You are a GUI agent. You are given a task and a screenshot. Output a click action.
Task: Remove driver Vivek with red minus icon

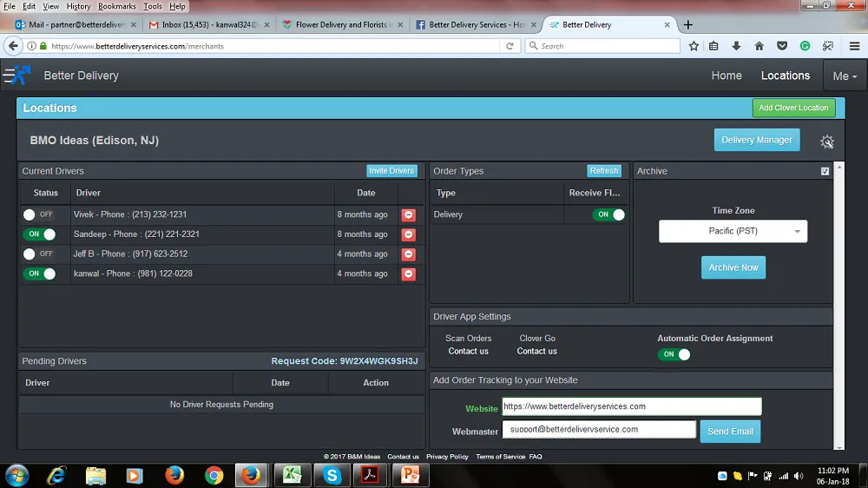(408, 215)
